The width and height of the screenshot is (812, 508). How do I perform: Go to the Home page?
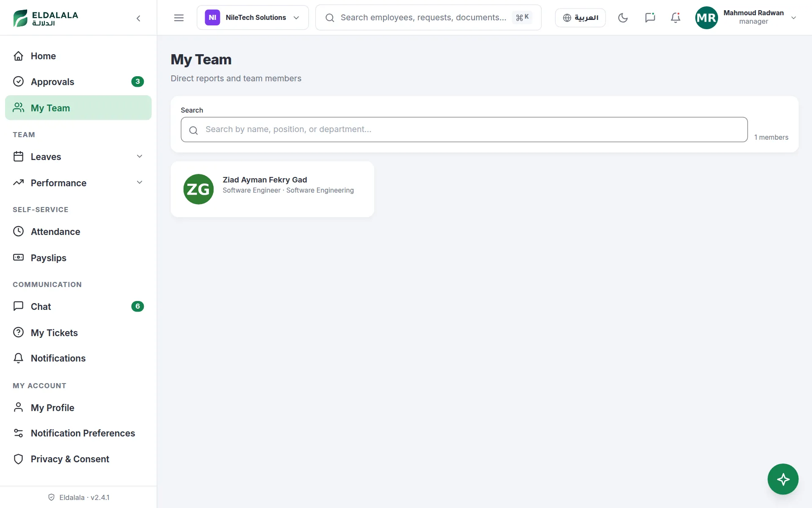pyautogui.click(x=78, y=56)
